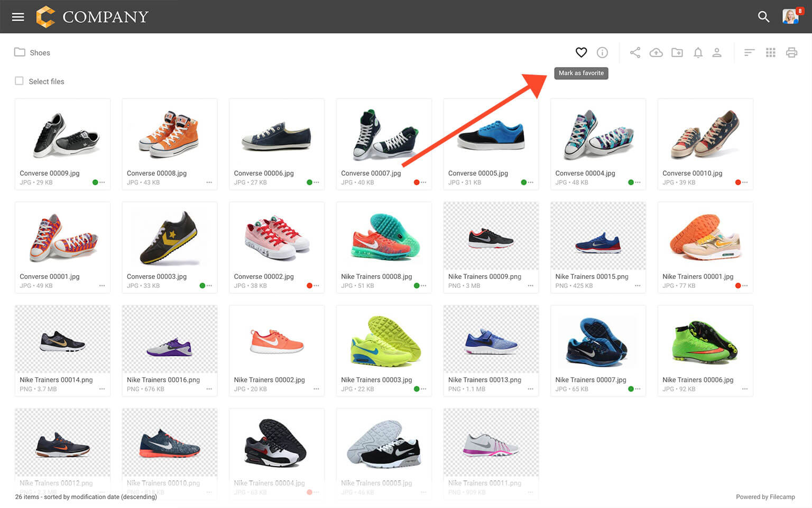Click green status dot on Converse 00009.jpg
The image size is (812, 508).
95,183
